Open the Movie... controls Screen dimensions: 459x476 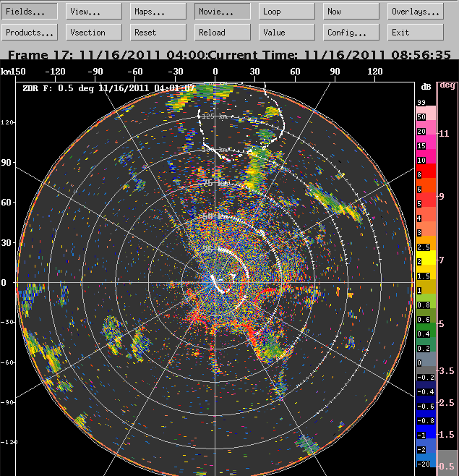223,12
